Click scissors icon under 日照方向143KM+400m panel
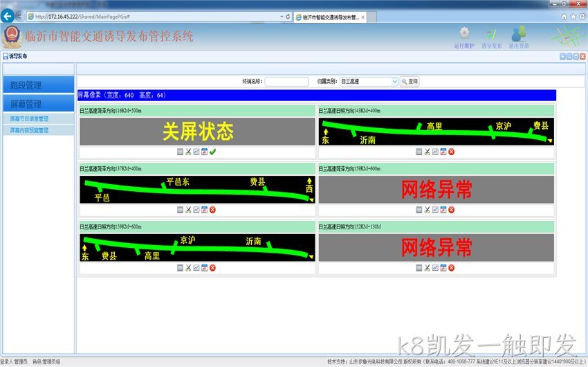Viewport: 588px width, 367px height. click(x=427, y=152)
